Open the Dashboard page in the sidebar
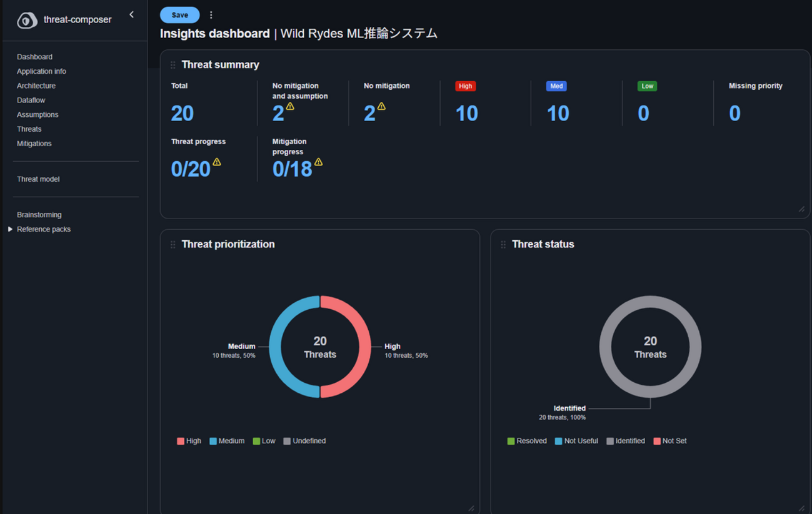 35,57
